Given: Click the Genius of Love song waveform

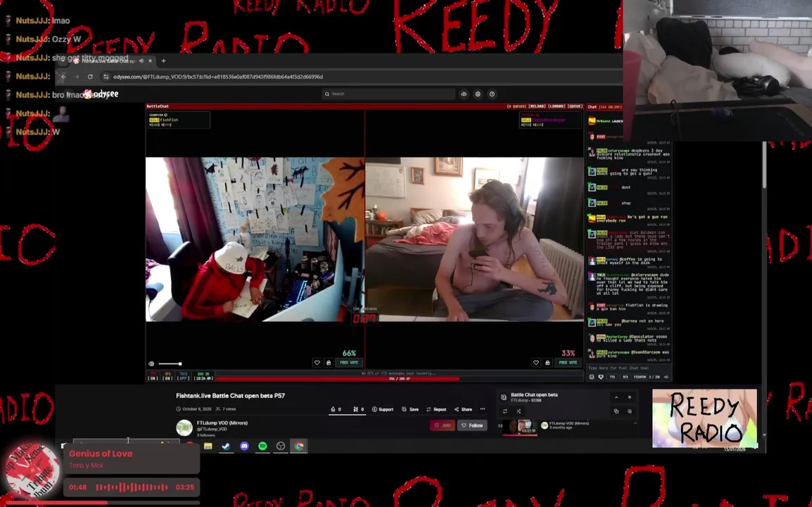Looking at the screenshot, I should (x=132, y=487).
